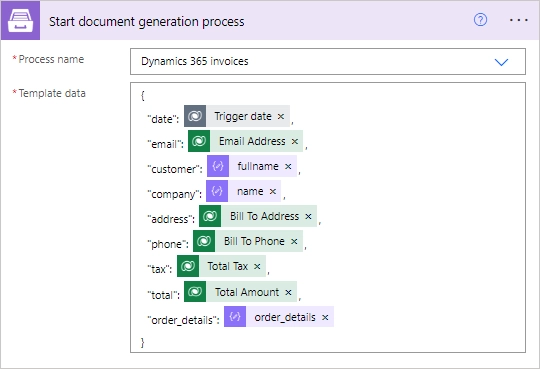Viewport: 540px width, 369px height.
Task: Remove the order_details token
Action: pyautogui.click(x=325, y=317)
